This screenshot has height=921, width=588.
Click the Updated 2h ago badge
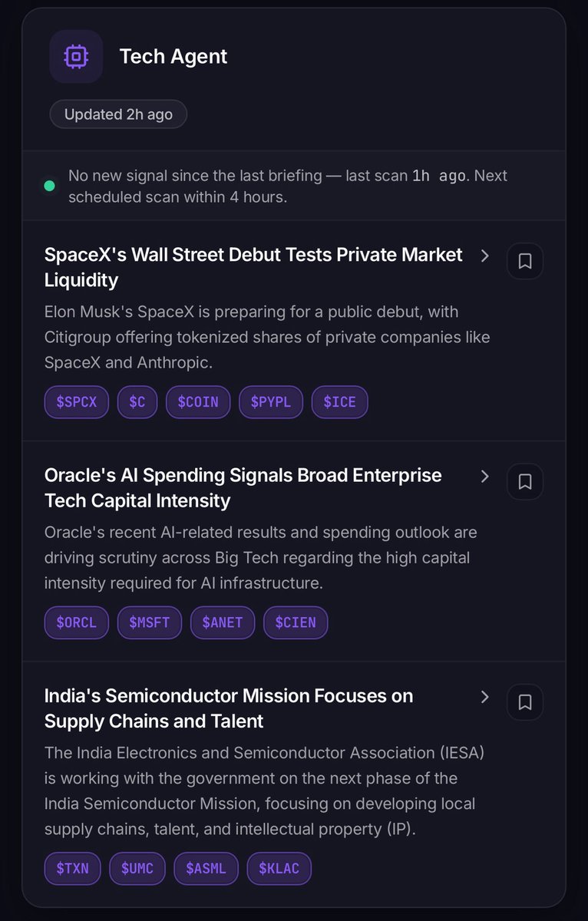click(118, 114)
